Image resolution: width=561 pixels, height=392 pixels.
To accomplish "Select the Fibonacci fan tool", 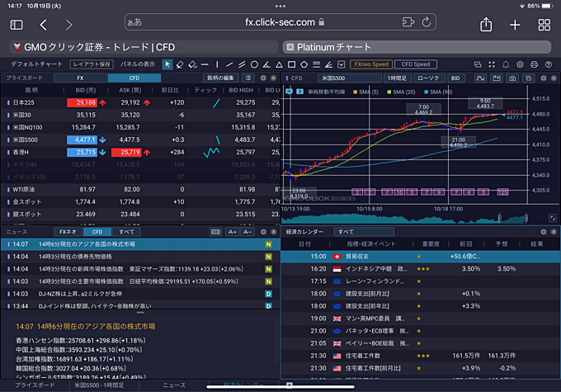I will point(329,64).
